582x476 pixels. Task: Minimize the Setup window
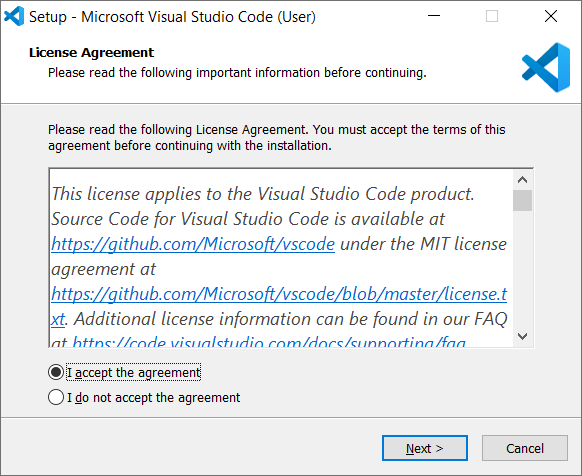[434, 16]
